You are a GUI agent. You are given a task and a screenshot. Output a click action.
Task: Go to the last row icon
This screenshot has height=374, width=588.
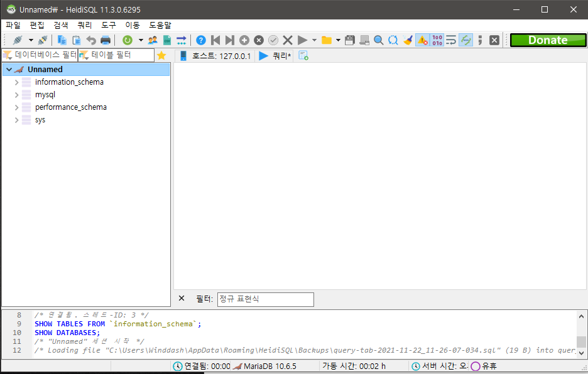tap(230, 40)
